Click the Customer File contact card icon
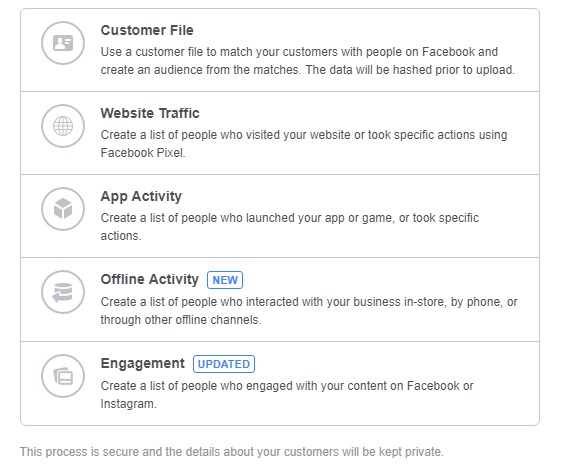This screenshot has width=564, height=467. (63, 43)
